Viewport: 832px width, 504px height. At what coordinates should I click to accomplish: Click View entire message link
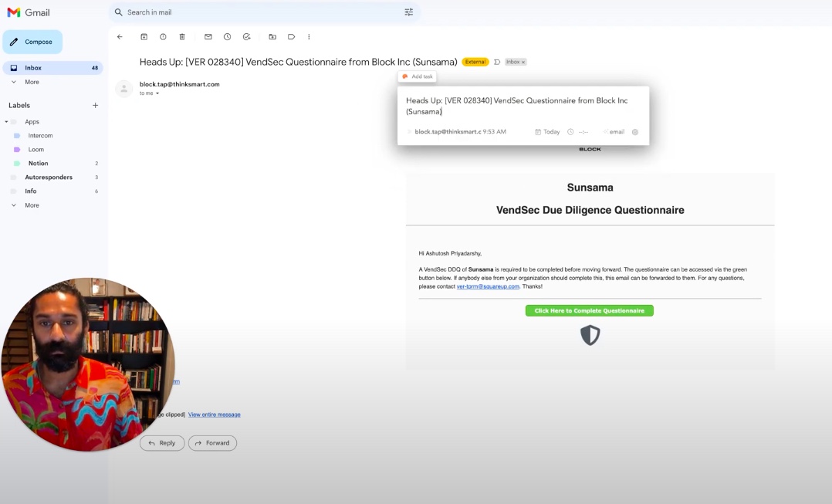214,414
